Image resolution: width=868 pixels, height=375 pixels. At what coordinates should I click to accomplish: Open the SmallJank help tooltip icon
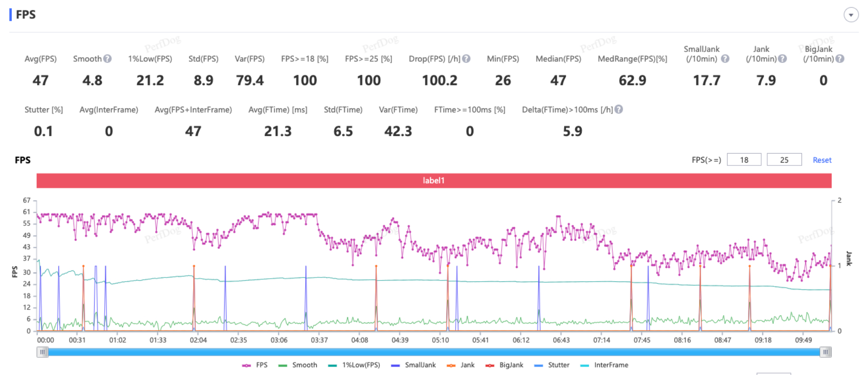[725, 59]
